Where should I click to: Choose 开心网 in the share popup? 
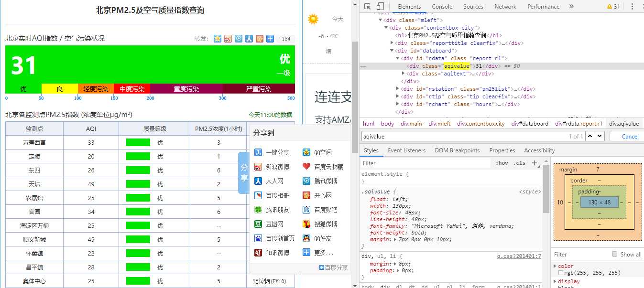point(317,195)
